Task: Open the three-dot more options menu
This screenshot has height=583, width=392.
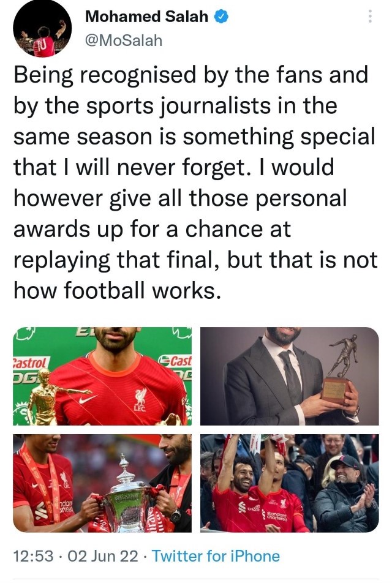Action: tap(370, 17)
